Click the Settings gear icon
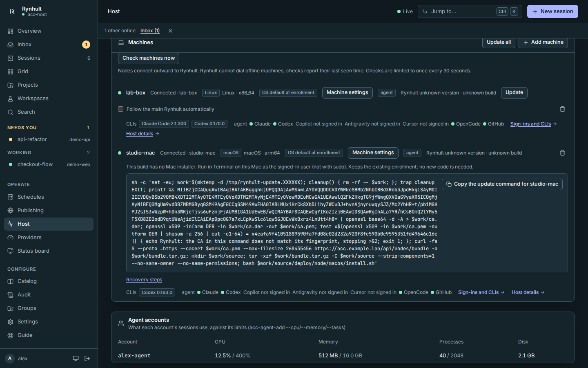This screenshot has height=368, width=588. (11, 322)
